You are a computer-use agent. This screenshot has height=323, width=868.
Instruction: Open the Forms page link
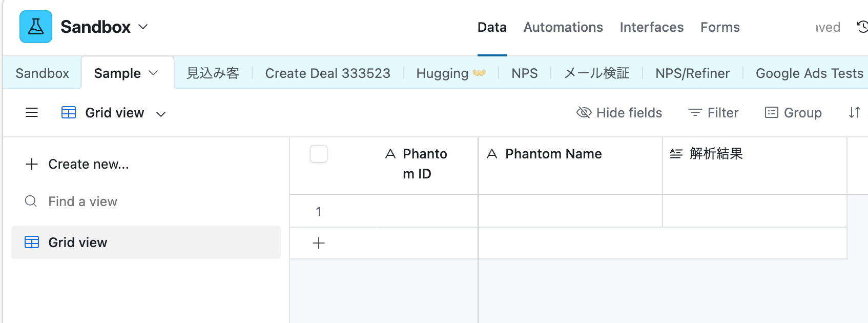[x=720, y=27]
